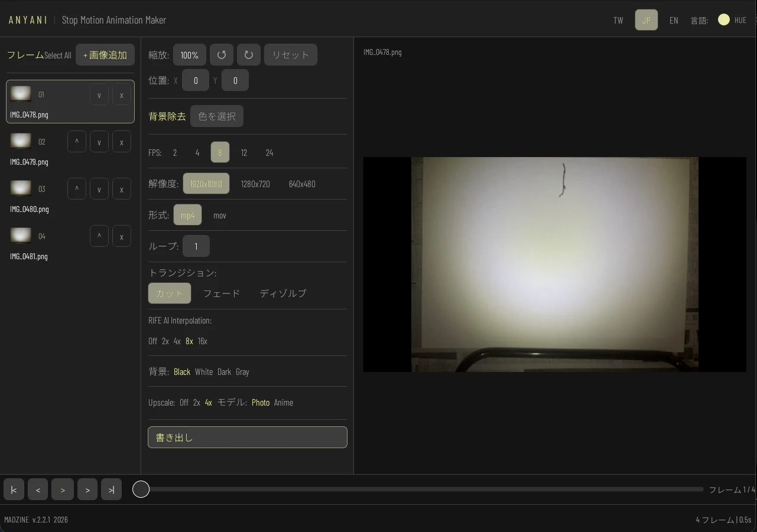Set RIFE interpolation to 16x
The width and height of the screenshot is (757, 532).
(203, 341)
